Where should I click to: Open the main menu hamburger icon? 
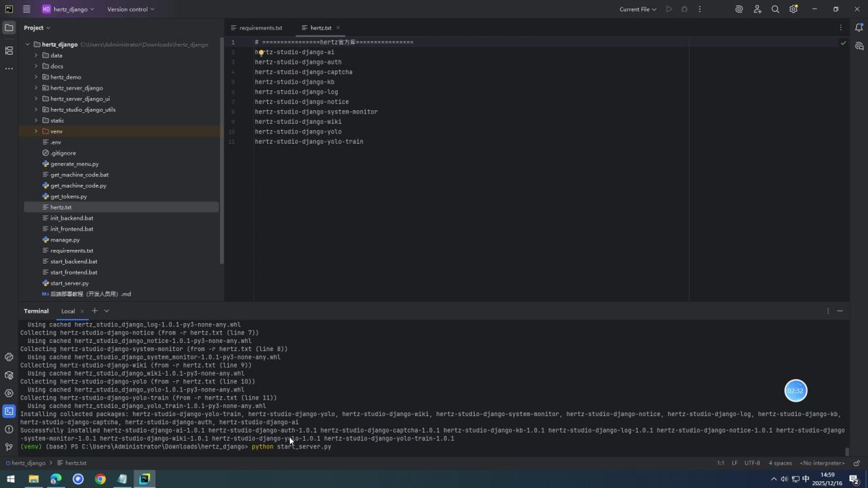[26, 9]
